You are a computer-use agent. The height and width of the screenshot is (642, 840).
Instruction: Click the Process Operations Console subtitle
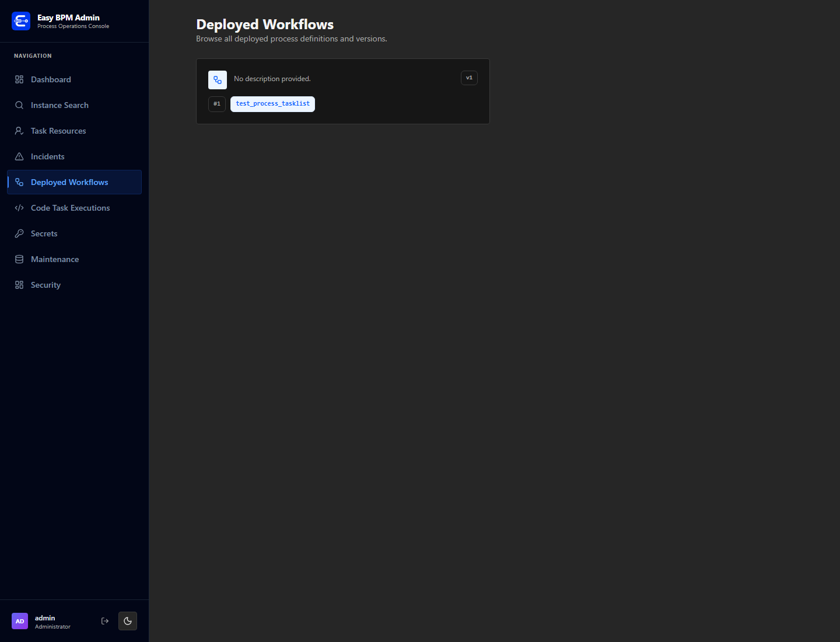[73, 26]
